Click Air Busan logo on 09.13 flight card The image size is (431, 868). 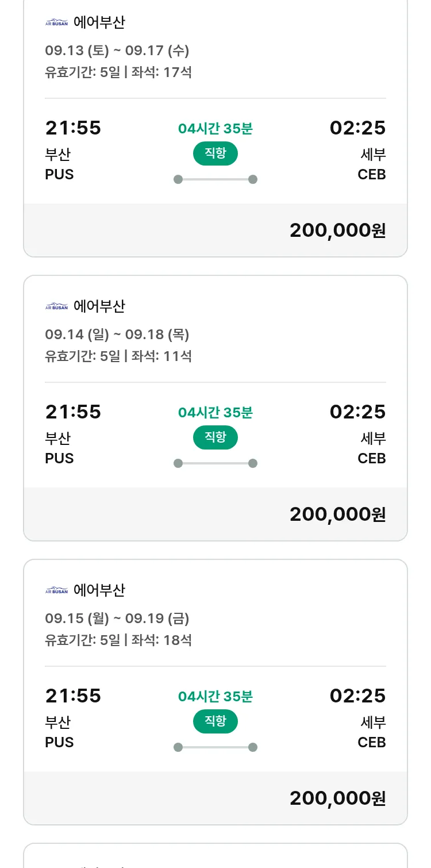tap(56, 23)
